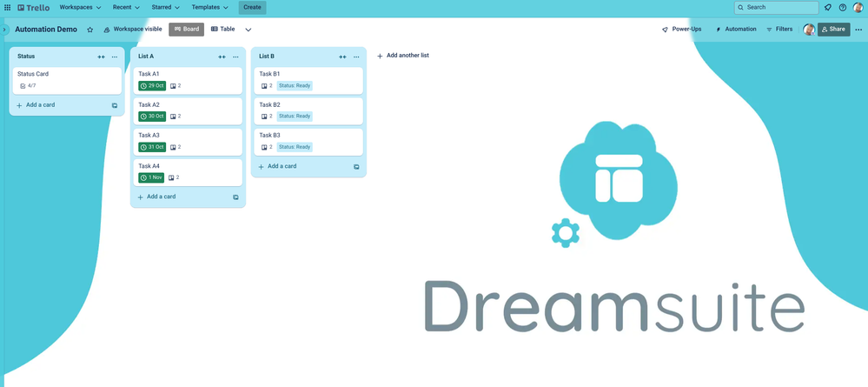This screenshot has width=868, height=387.
Task: Open Task B3 card
Action: click(308, 143)
